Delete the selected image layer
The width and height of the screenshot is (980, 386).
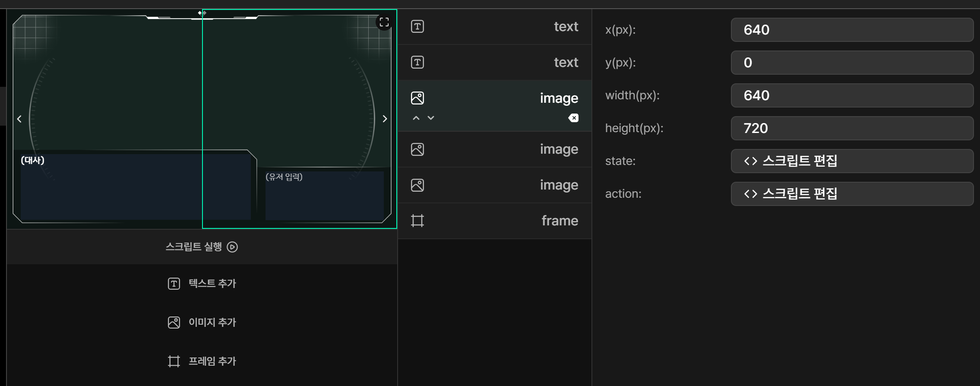[x=573, y=118]
